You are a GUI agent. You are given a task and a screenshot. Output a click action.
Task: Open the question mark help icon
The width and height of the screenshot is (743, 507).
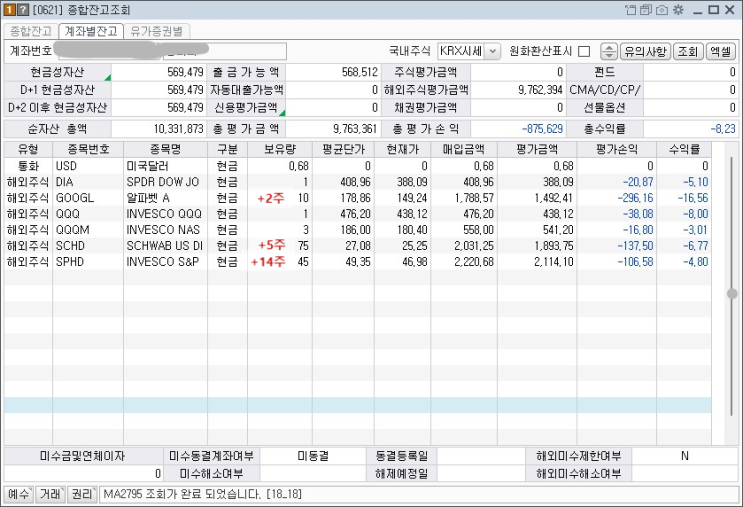pyautogui.click(x=22, y=9)
